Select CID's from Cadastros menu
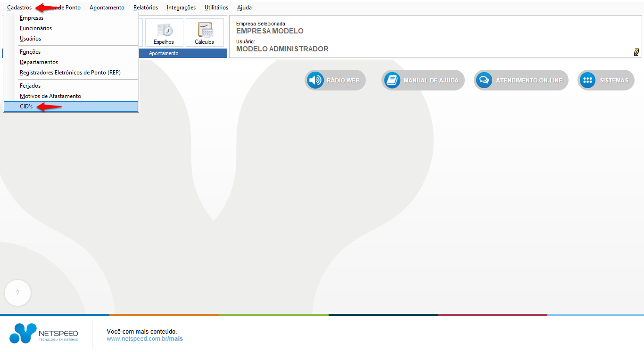This screenshot has height=352, width=644. point(26,107)
